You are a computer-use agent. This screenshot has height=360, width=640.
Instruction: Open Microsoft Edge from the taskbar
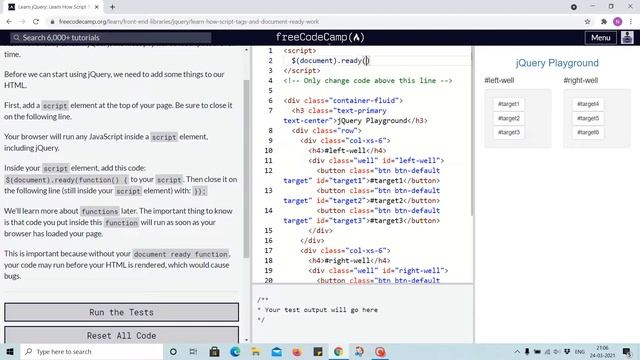point(235,351)
